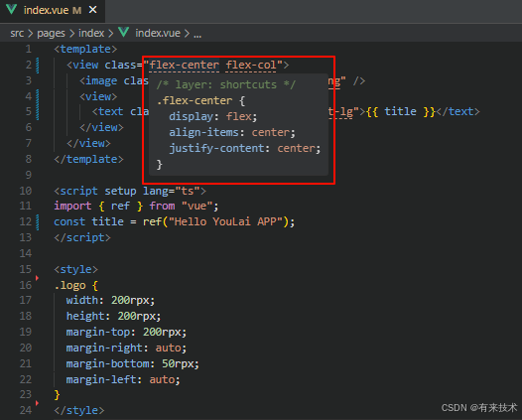The image size is (522, 420).
Task: Click the "Hello YouLai APP" string
Action: coord(225,221)
